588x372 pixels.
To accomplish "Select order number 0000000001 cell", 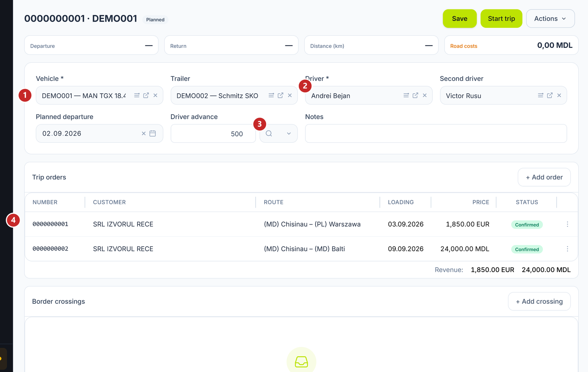I will (51, 224).
